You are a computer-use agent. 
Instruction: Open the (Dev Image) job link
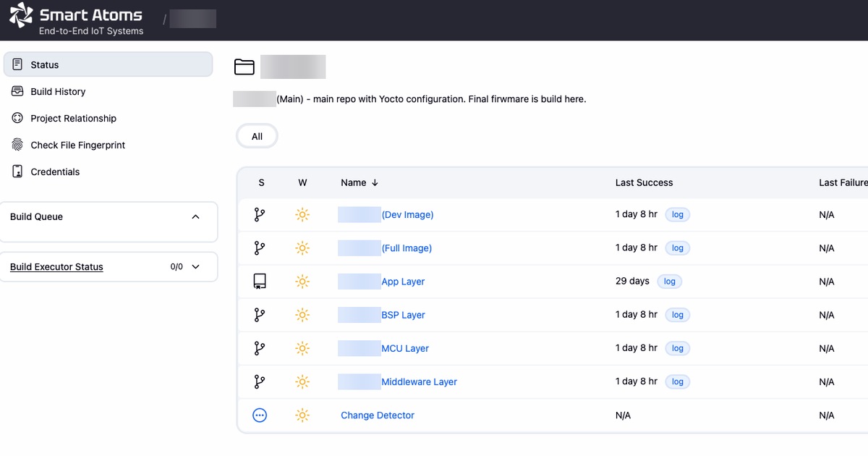coord(407,214)
